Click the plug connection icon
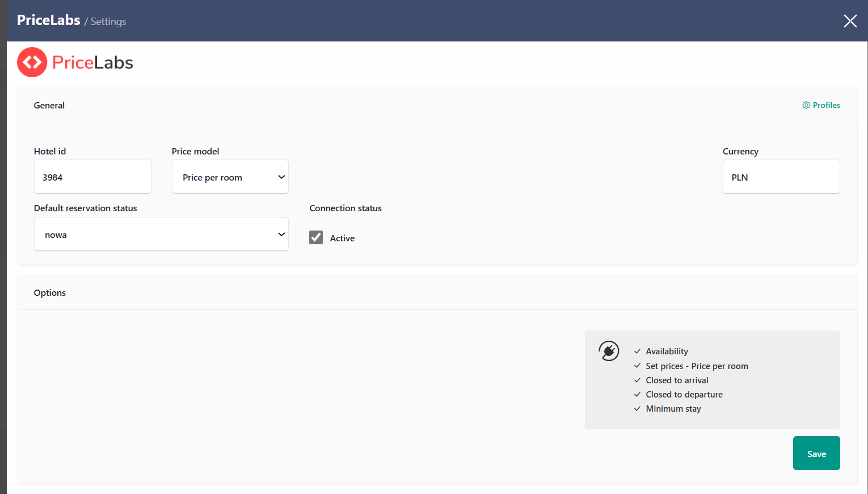The width and height of the screenshot is (868, 494). (609, 351)
